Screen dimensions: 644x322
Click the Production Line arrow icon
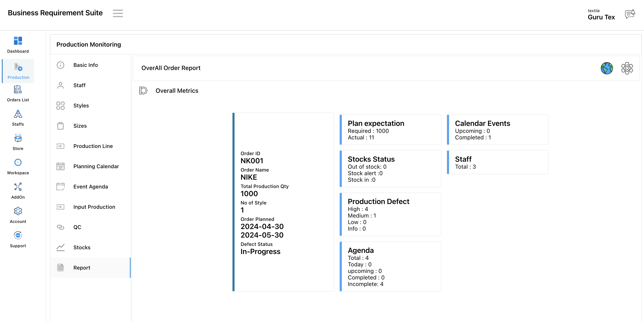pyautogui.click(x=60, y=146)
